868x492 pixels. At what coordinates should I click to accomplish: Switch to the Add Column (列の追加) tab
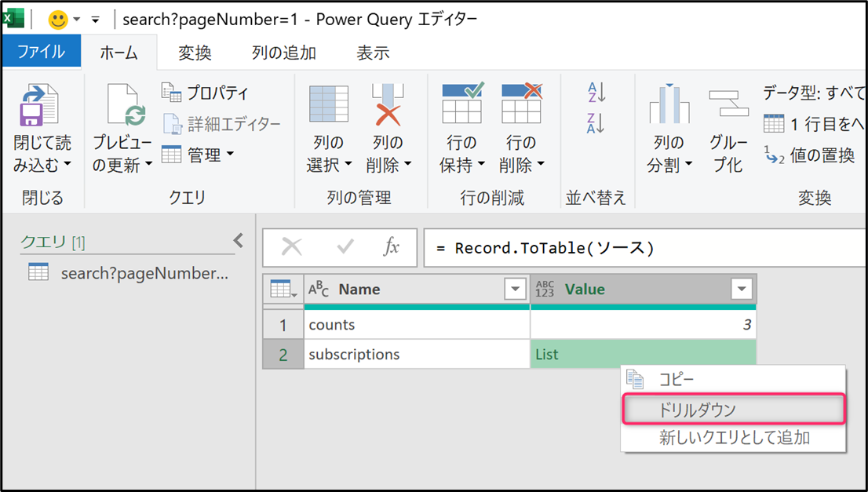click(x=284, y=53)
